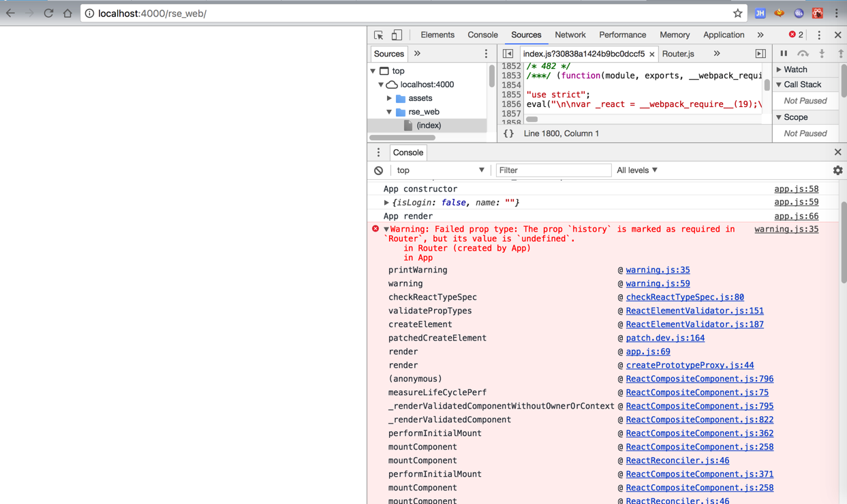Pretty print source with curly braces icon
This screenshot has height=504, width=847.
coord(508,133)
